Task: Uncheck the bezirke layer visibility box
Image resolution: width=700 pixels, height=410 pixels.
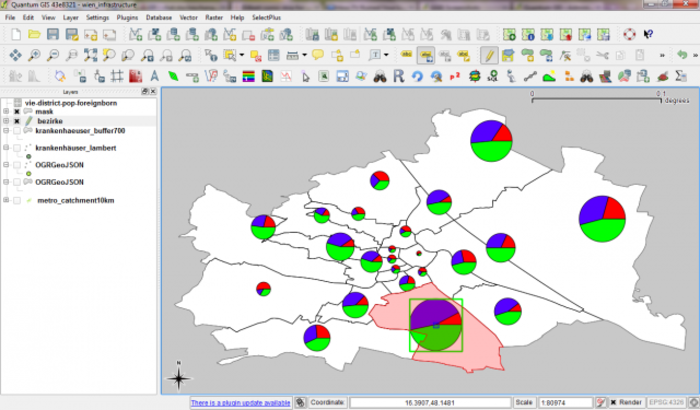Action: 17,121
